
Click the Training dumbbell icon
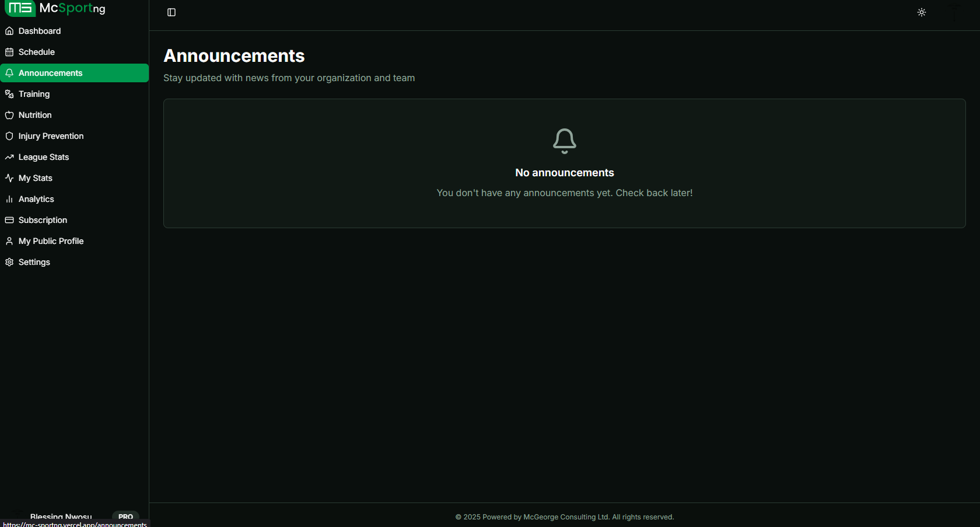(x=9, y=94)
